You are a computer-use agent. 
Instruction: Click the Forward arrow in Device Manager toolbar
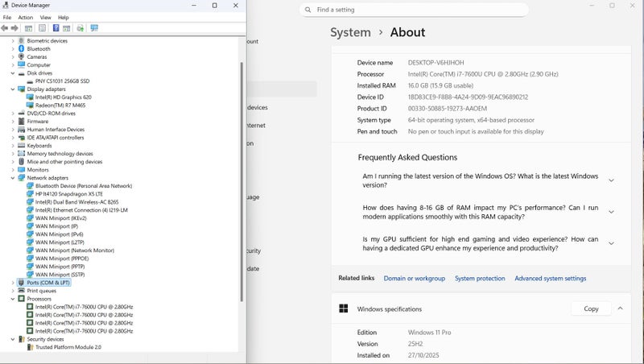pos(14,28)
